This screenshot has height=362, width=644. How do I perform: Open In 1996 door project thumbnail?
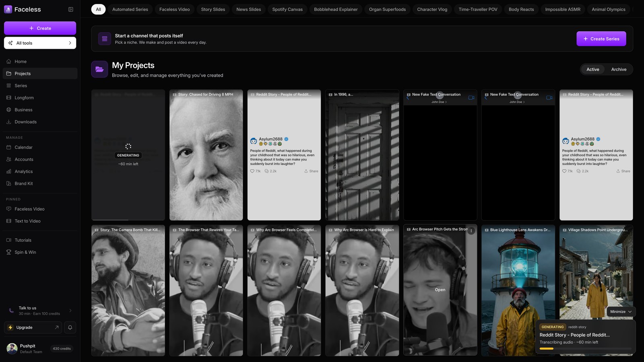(362, 155)
